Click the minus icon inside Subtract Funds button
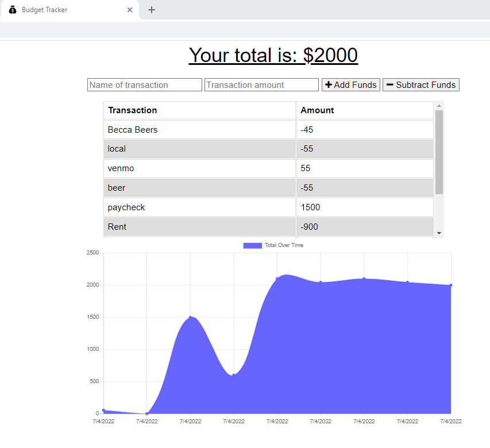This screenshot has width=490, height=448. pos(390,84)
